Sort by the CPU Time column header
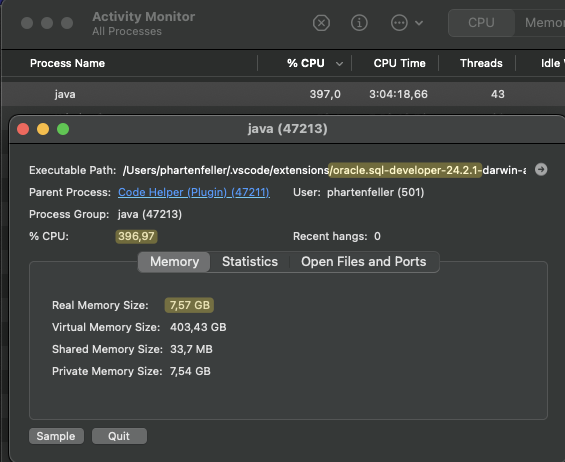The image size is (565, 462). coord(399,63)
